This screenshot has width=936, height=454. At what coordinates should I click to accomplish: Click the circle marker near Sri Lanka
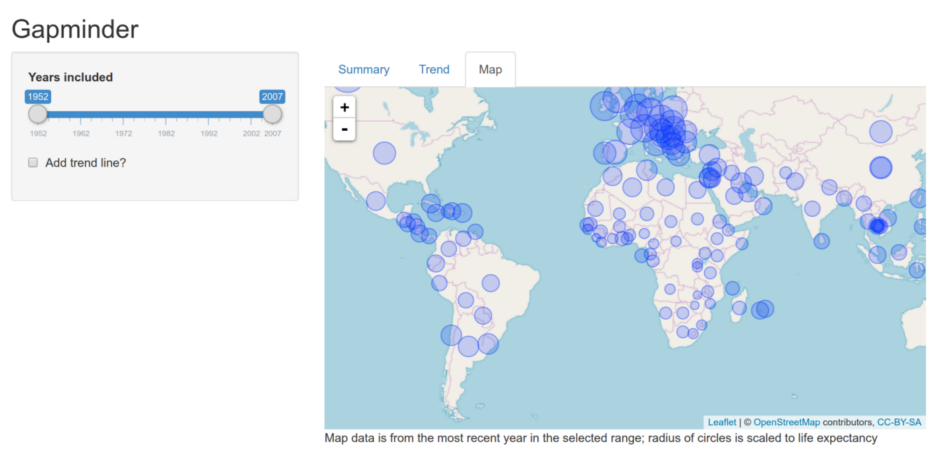[822, 241]
